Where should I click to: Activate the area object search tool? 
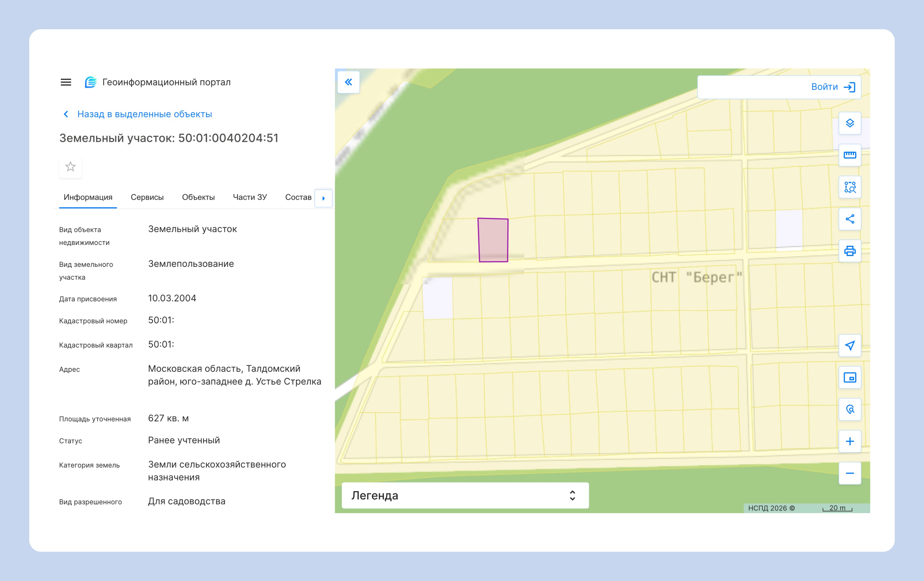click(x=849, y=187)
